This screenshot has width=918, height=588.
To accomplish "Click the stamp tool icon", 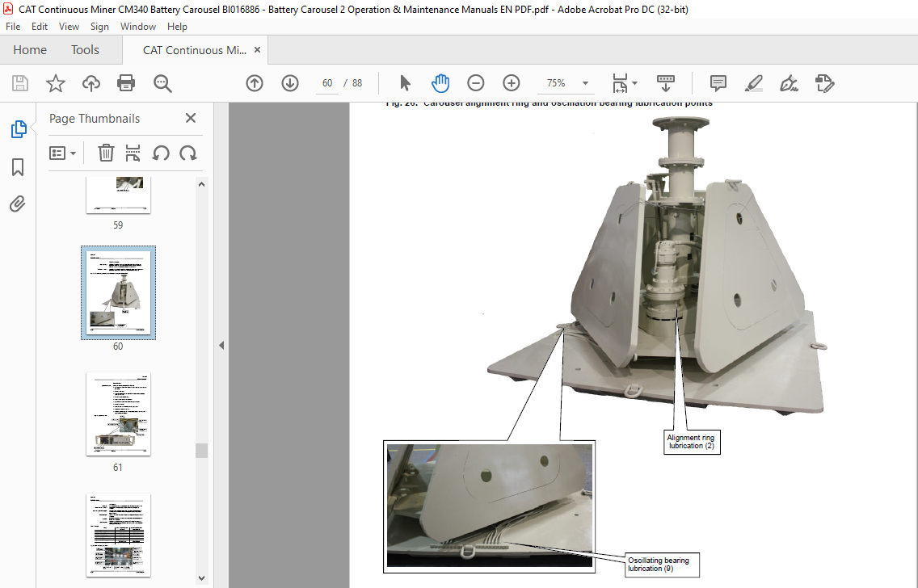I will pyautogui.click(x=824, y=83).
